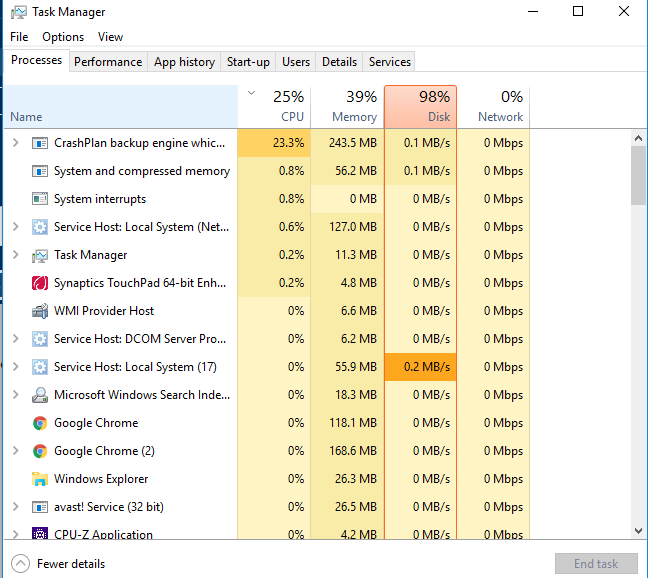The image size is (648, 578).
Task: Sort by the 98% Disk column header
Action: (421, 107)
